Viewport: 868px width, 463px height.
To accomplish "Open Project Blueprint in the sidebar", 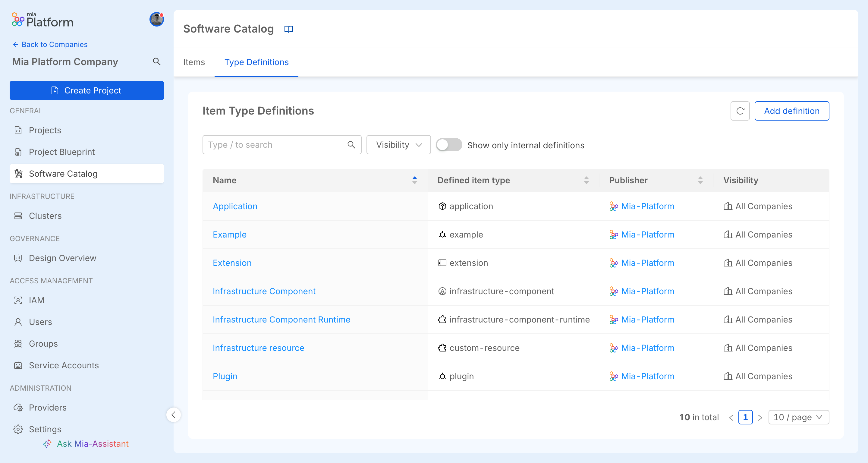I will [86, 152].
